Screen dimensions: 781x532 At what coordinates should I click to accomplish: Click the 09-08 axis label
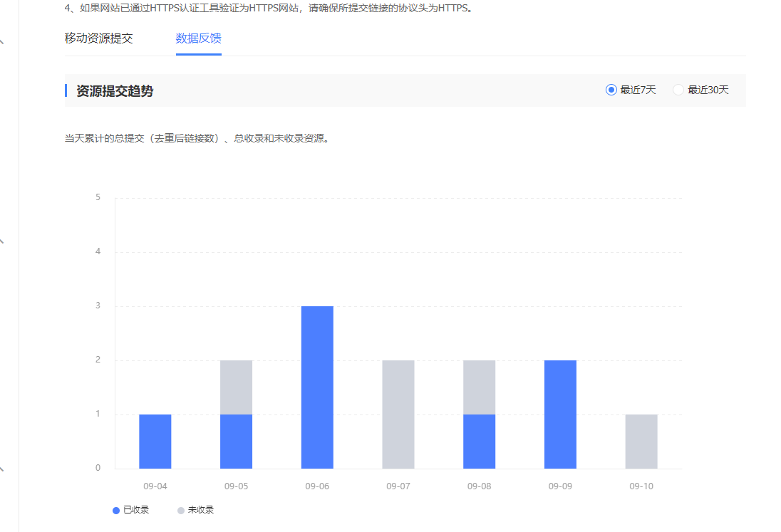479,486
